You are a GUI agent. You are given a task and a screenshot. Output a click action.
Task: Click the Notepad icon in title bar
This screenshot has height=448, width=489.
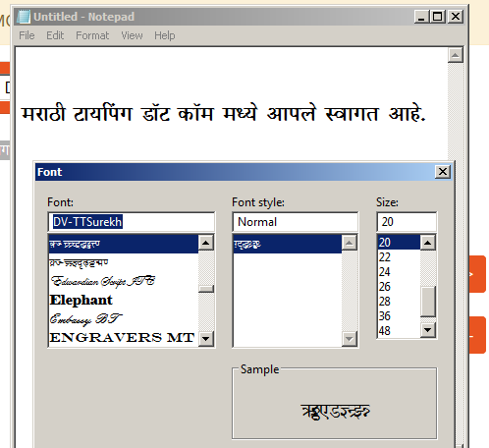(24, 17)
